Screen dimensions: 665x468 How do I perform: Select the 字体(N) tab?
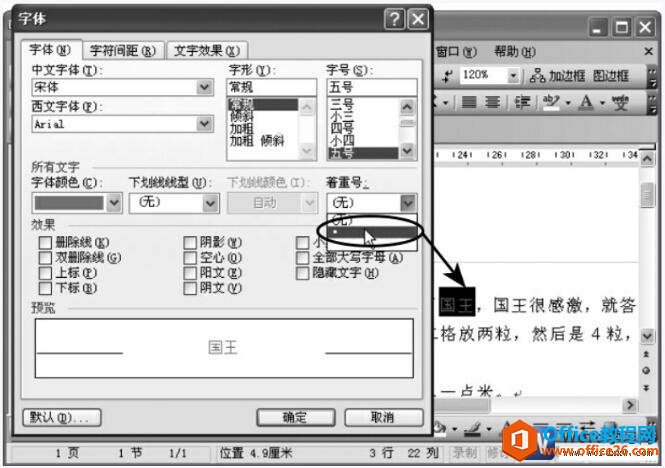[50, 50]
